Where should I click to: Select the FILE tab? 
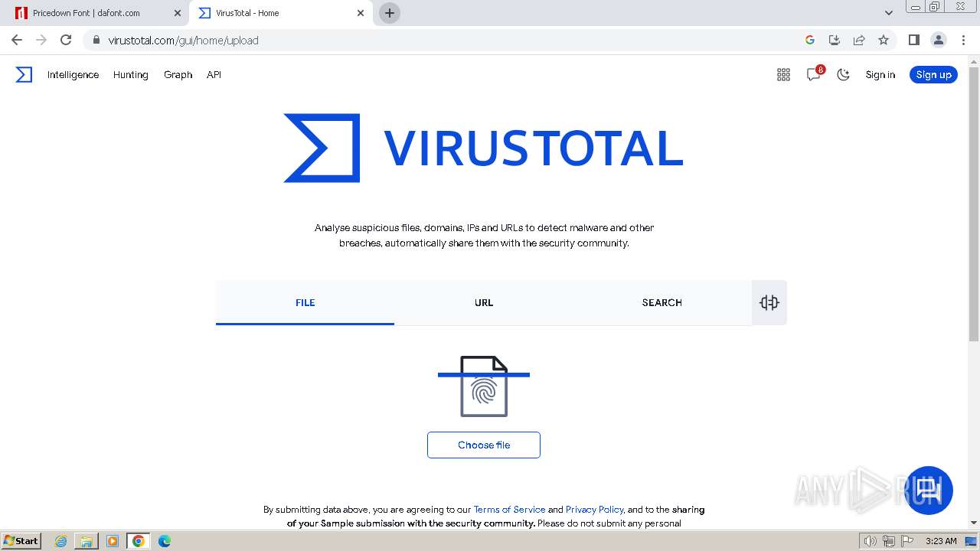[x=305, y=302]
